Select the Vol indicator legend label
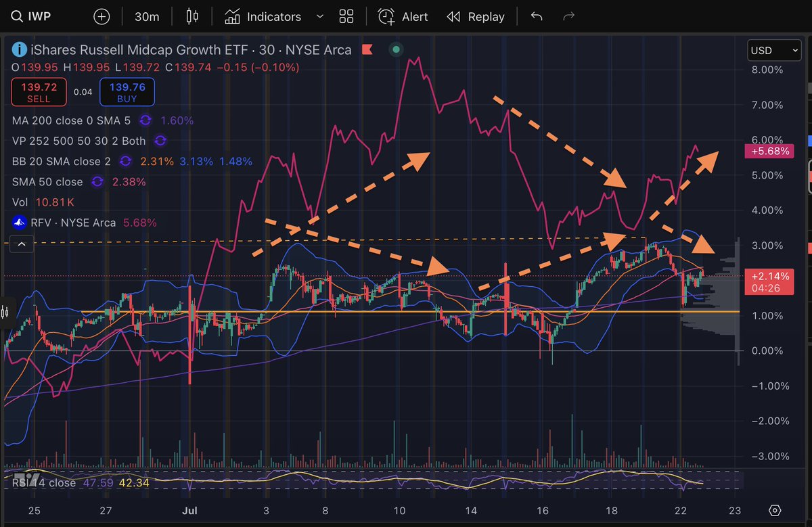The height and width of the screenshot is (527, 812). point(20,202)
